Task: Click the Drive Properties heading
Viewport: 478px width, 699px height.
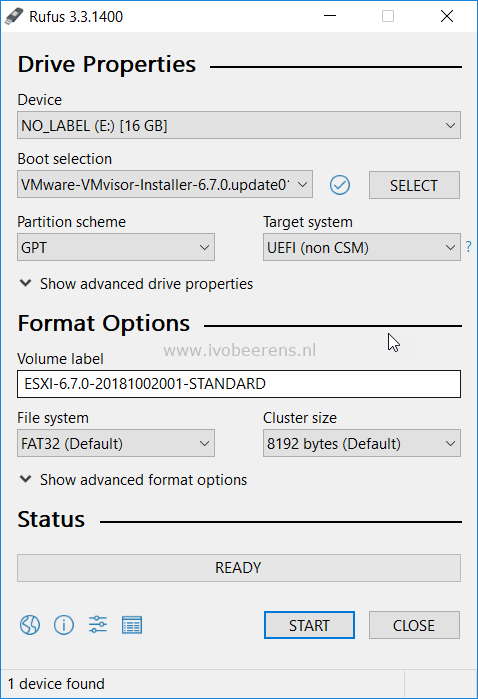Action: pyautogui.click(x=107, y=64)
